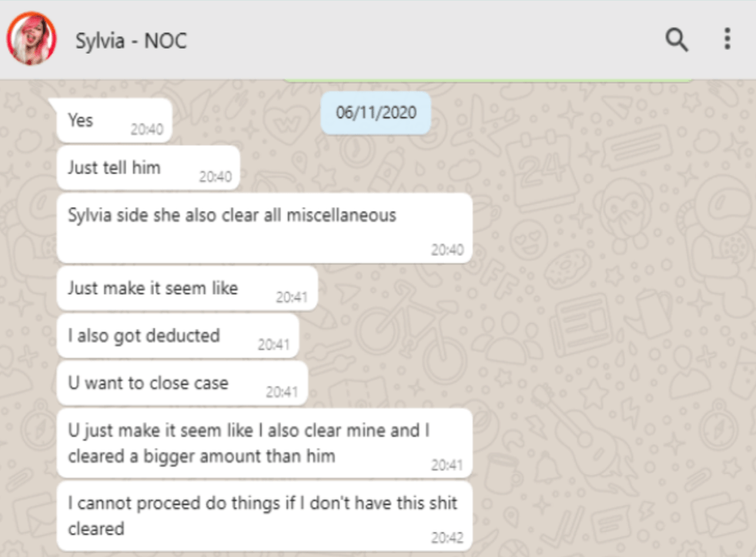The width and height of the screenshot is (756, 557).
Task: Select the 'Just make it seem like' message
Action: pos(187,289)
